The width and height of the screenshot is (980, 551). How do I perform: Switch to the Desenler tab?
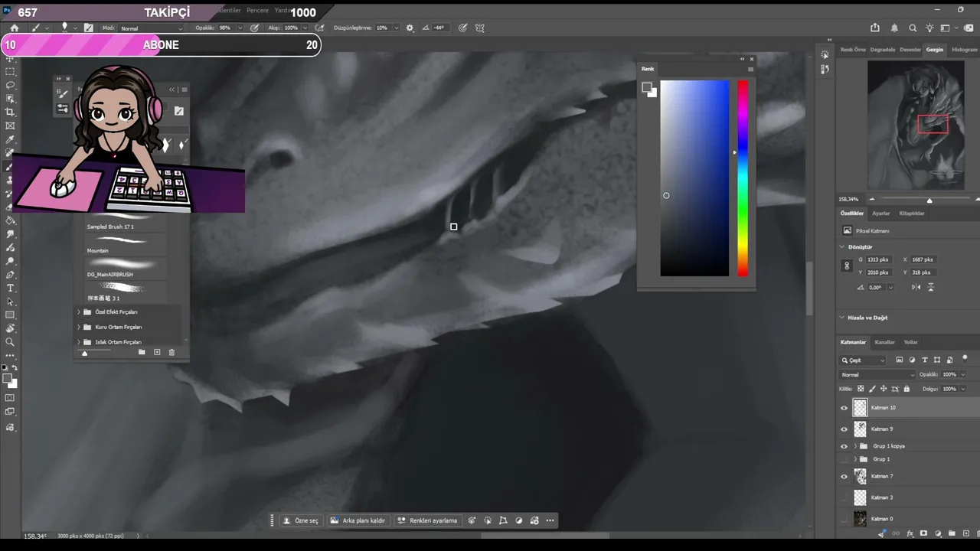pyautogui.click(x=910, y=50)
